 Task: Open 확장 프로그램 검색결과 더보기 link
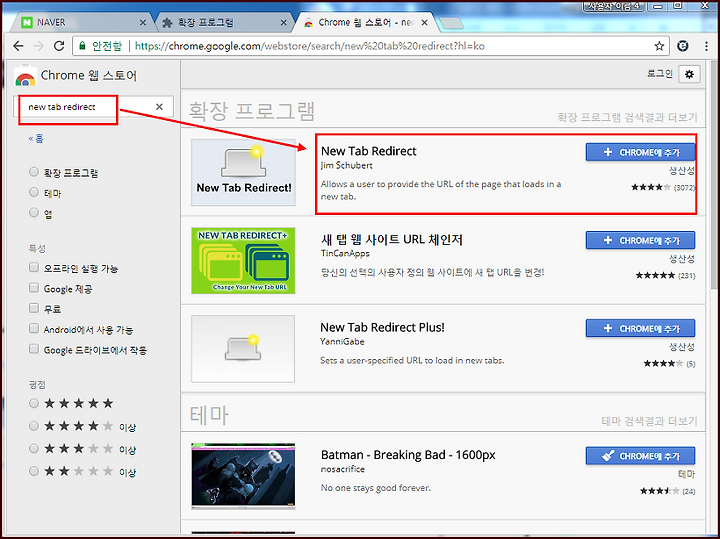[x=627, y=117]
